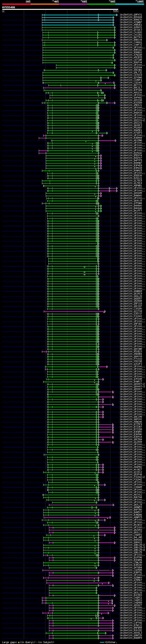Choose the UniRef100_Q8C298 hit
Image resolution: width=146 pixels, height=644 pixels.
pyautogui.click(x=131, y=417)
